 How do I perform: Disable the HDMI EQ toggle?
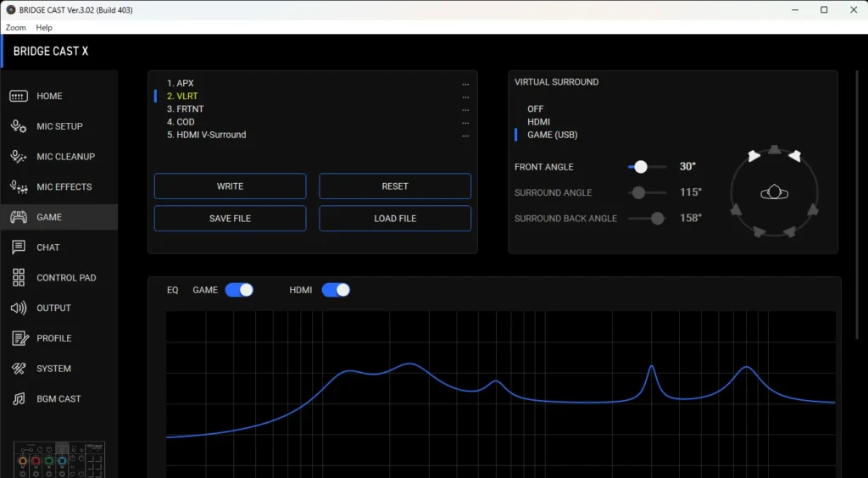[x=336, y=290]
